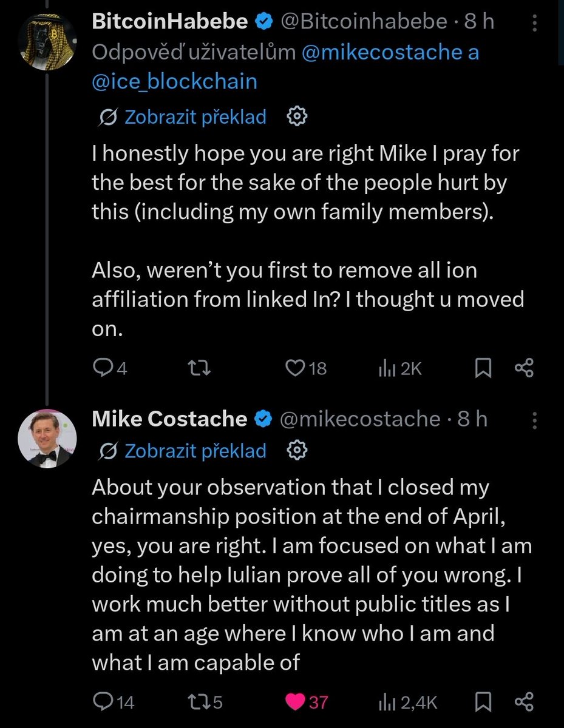
Task: Unlike Mike Costache's tweet with 37 likes
Action: coord(307,703)
